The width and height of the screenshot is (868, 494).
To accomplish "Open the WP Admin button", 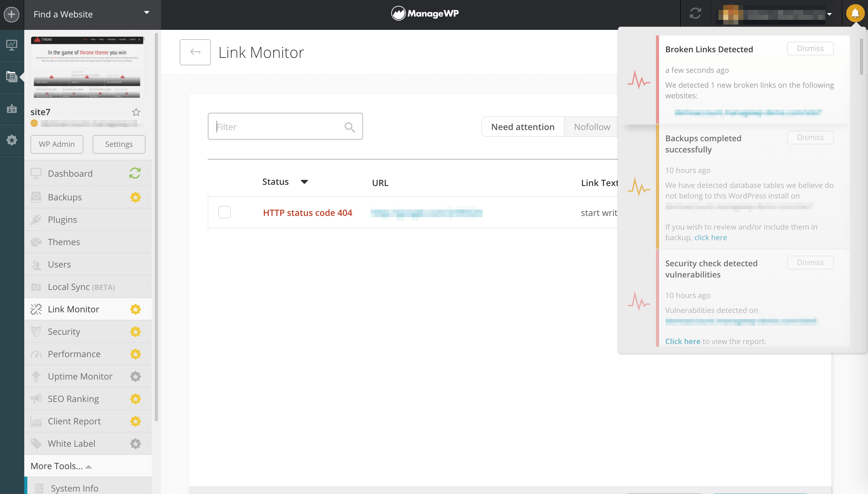I will click(57, 144).
